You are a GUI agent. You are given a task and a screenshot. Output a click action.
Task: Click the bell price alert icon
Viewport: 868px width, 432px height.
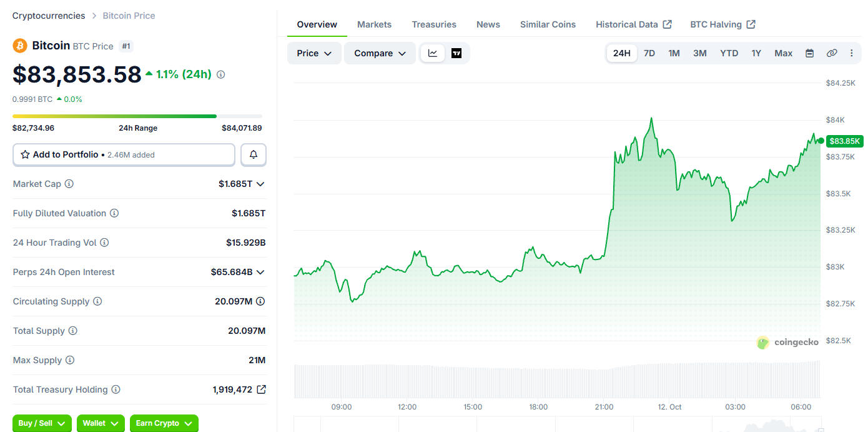pos(254,154)
